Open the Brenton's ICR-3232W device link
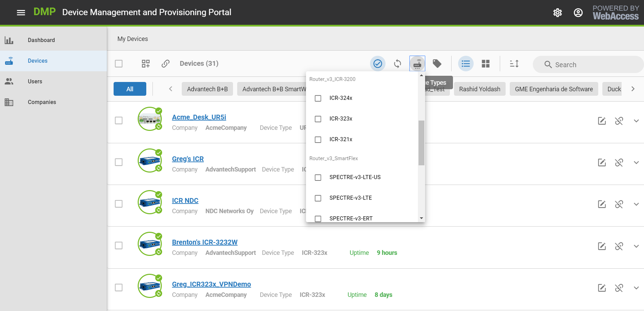This screenshot has width=644, height=311. [204, 242]
